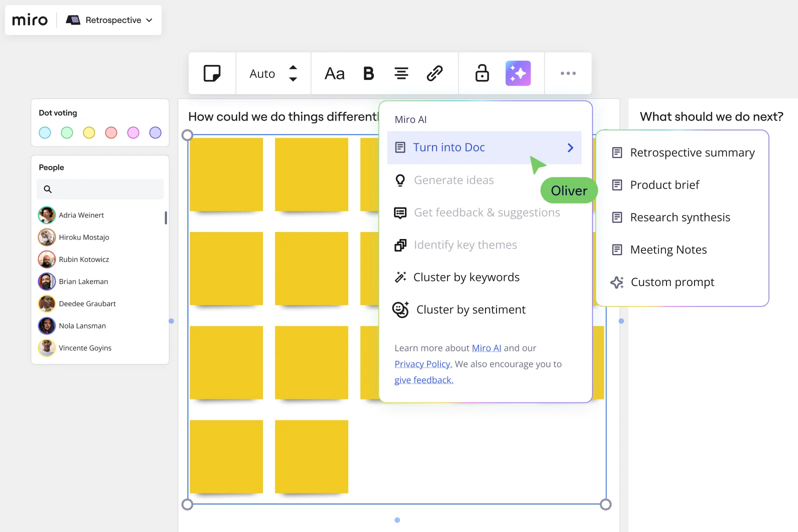
Task: Open the Retrospective board dropdown
Action: [109, 20]
